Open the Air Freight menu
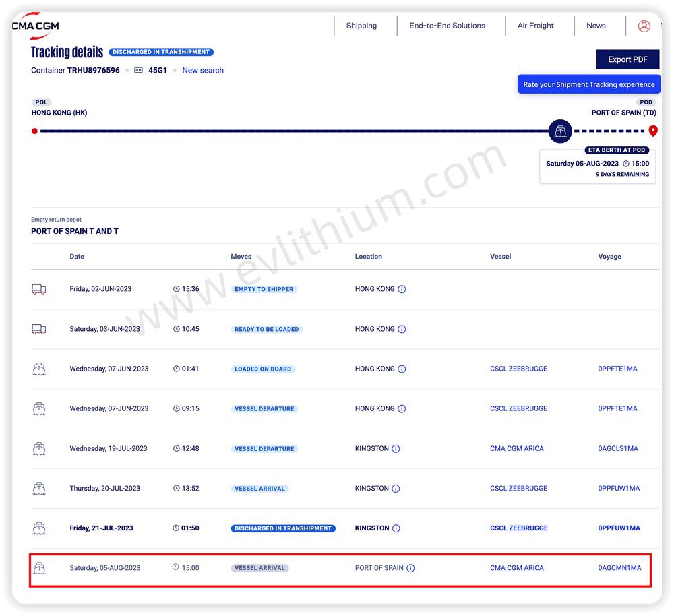674x616 pixels. tap(536, 26)
